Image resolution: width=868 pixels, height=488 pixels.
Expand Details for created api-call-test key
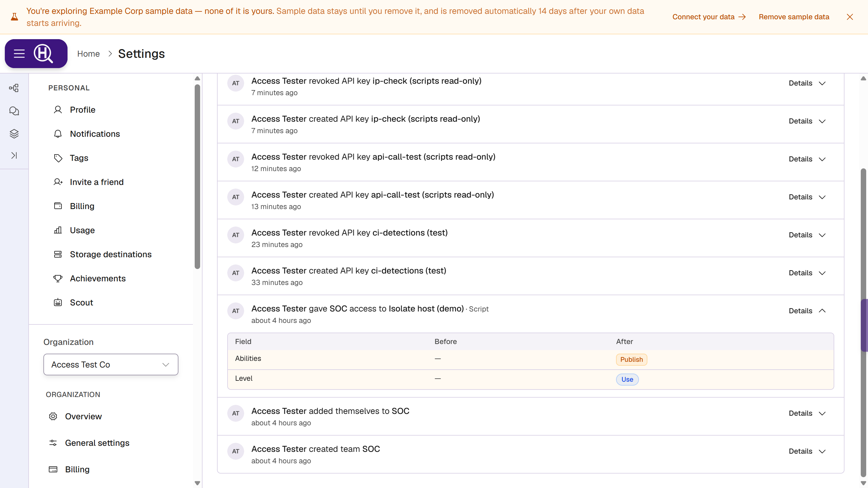(807, 197)
